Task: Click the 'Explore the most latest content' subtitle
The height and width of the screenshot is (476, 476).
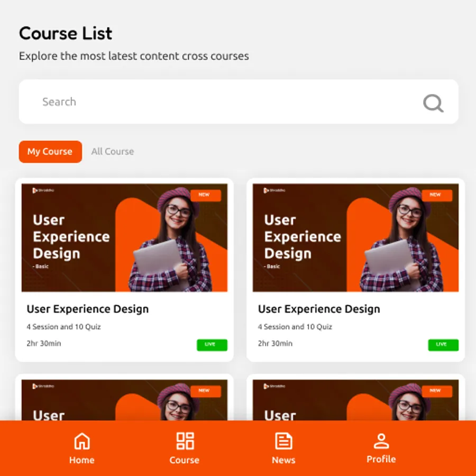Action: tap(134, 56)
